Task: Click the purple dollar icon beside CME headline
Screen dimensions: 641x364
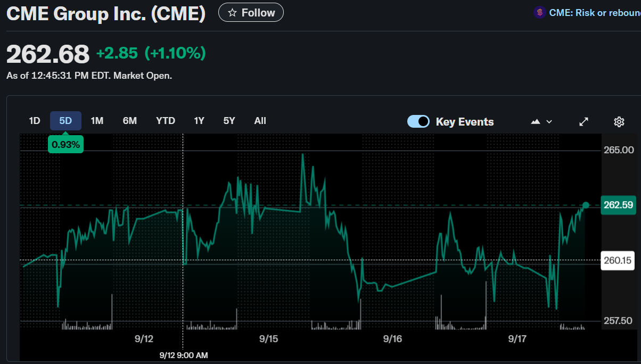Action: tap(540, 13)
